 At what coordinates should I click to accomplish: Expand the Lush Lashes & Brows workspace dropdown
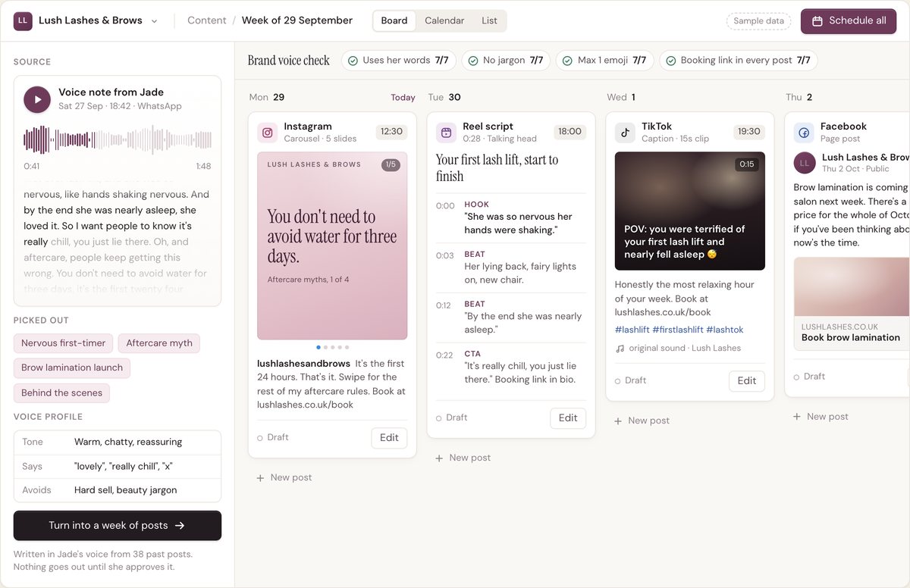tap(155, 21)
